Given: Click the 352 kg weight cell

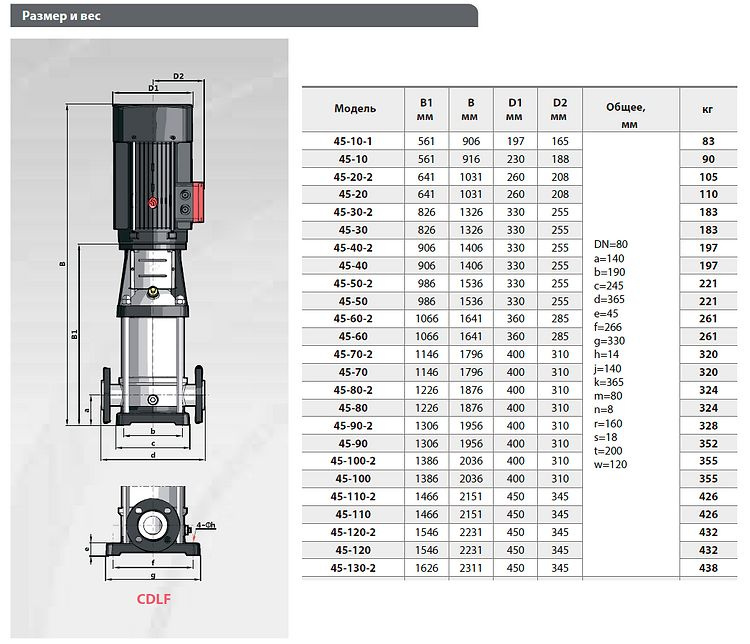Looking at the screenshot, I should tap(709, 443).
